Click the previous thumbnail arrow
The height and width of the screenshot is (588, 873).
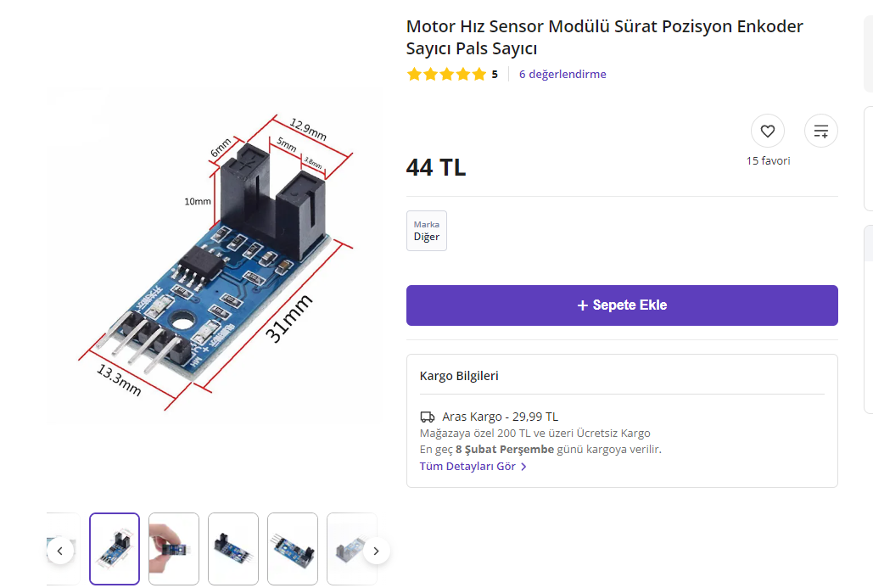[59, 551]
